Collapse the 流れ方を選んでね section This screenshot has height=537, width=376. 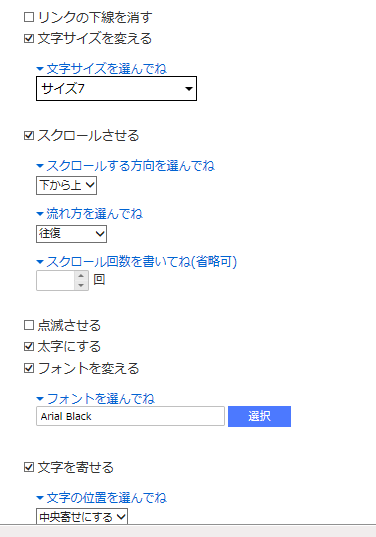[x=89, y=214]
